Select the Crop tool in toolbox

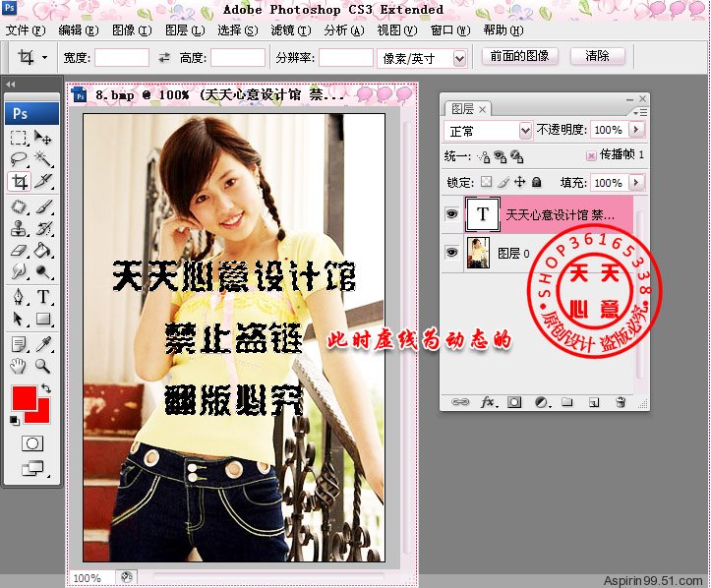point(19,181)
